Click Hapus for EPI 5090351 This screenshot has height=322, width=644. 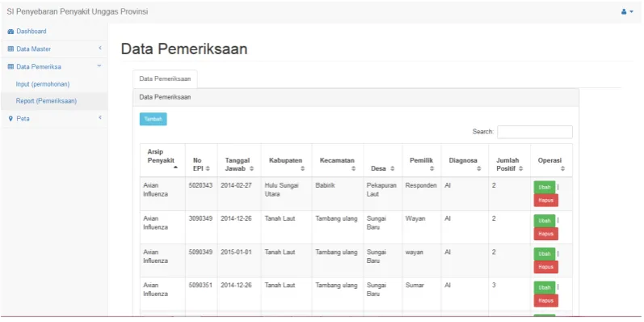pos(546,300)
